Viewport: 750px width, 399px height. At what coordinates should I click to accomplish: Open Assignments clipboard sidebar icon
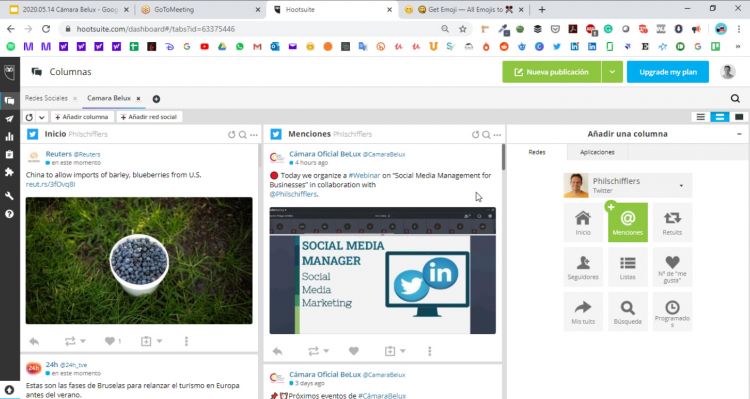[x=9, y=154]
